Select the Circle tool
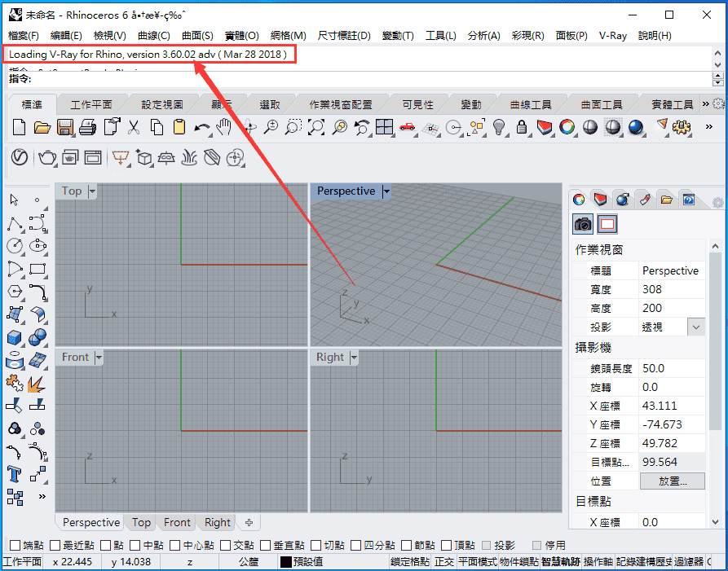The width and height of the screenshot is (728, 571). [14, 246]
